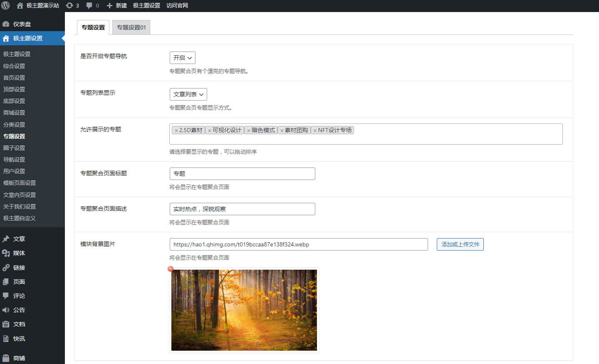Open the comments bubble icon in admin bar
This screenshot has height=364, width=599.
(89, 5)
